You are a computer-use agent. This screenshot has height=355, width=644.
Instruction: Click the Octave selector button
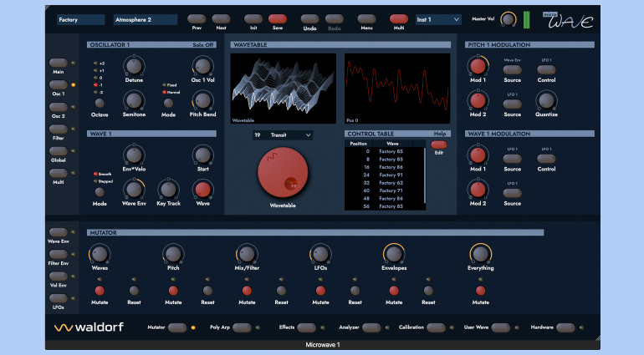pos(100,103)
